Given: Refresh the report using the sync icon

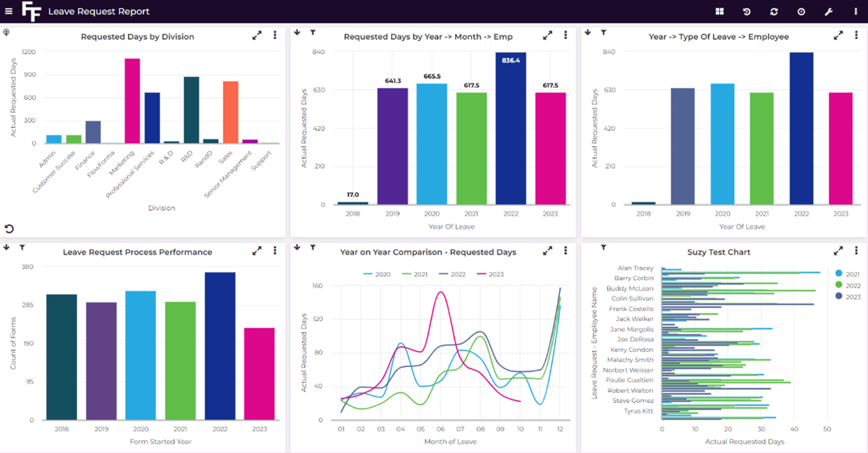Looking at the screenshot, I should pos(773,11).
